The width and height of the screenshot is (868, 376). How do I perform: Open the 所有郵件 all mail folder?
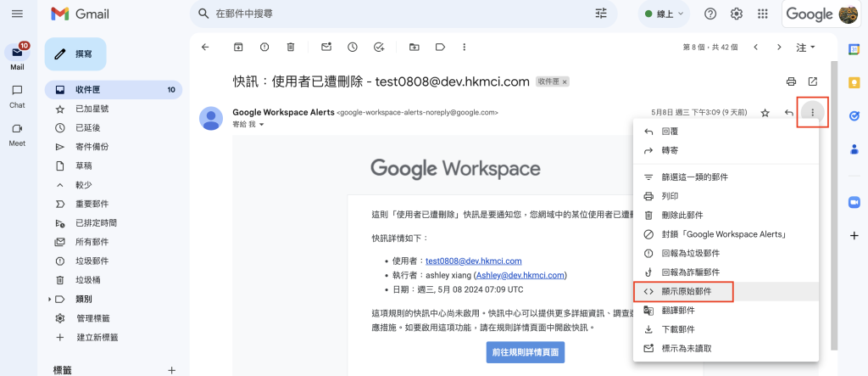pyautogui.click(x=113, y=242)
